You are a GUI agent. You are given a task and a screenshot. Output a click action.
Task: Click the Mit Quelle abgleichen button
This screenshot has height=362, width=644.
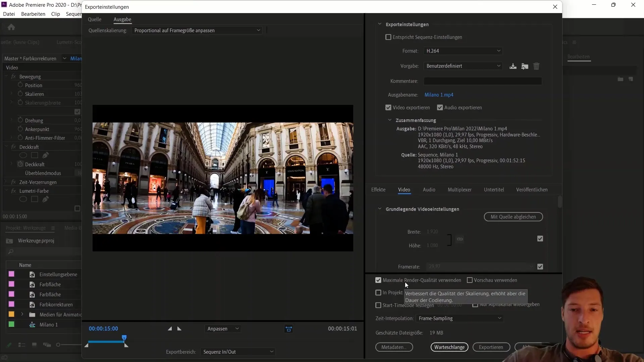point(513,217)
